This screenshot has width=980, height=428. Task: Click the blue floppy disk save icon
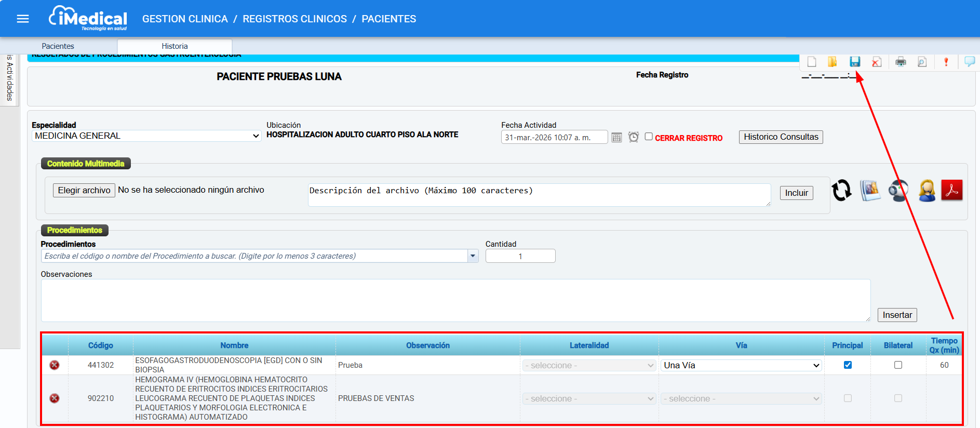(854, 62)
